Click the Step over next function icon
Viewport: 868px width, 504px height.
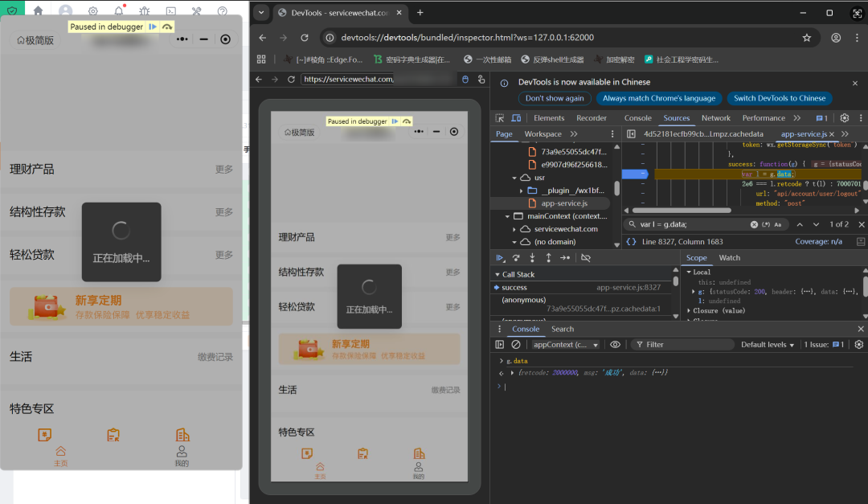(x=516, y=257)
